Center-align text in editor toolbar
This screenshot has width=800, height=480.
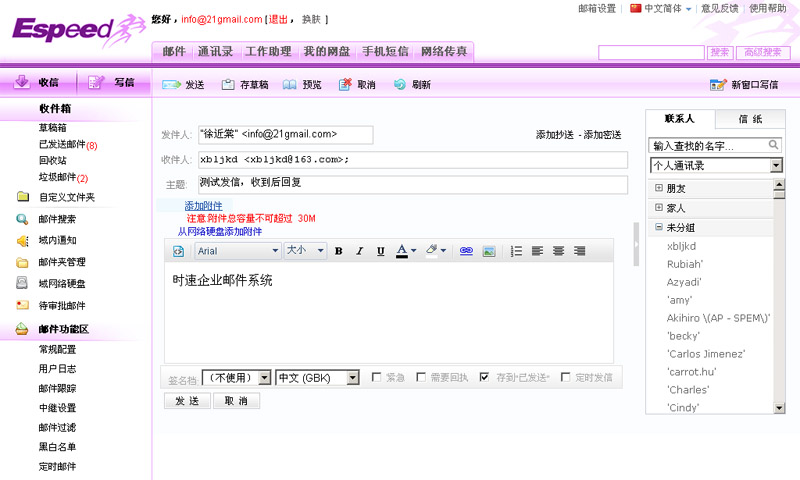pos(558,251)
